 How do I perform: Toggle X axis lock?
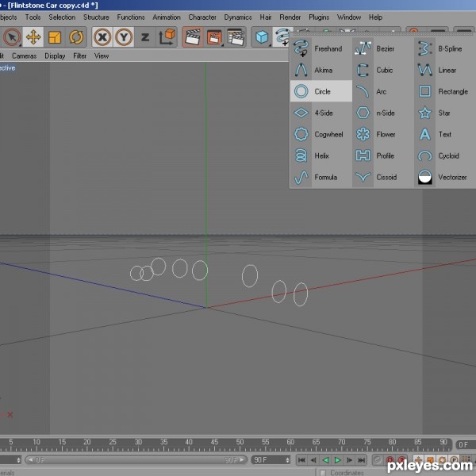tap(102, 37)
